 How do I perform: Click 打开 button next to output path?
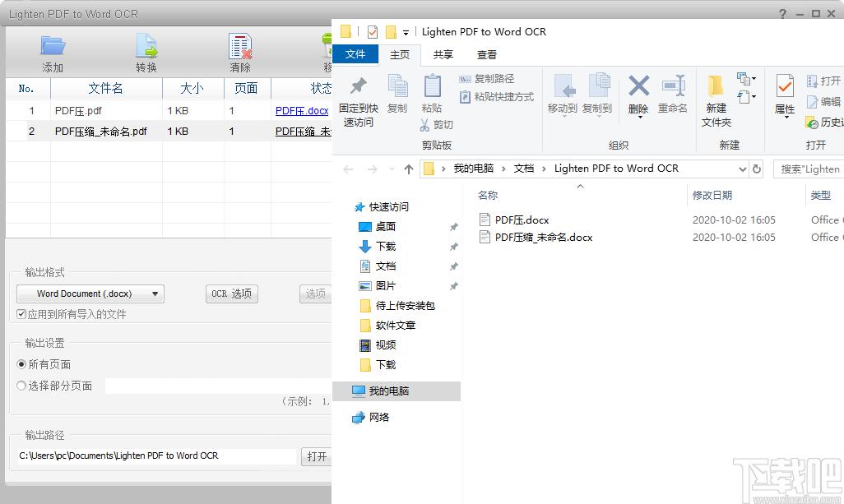pyautogui.click(x=317, y=456)
